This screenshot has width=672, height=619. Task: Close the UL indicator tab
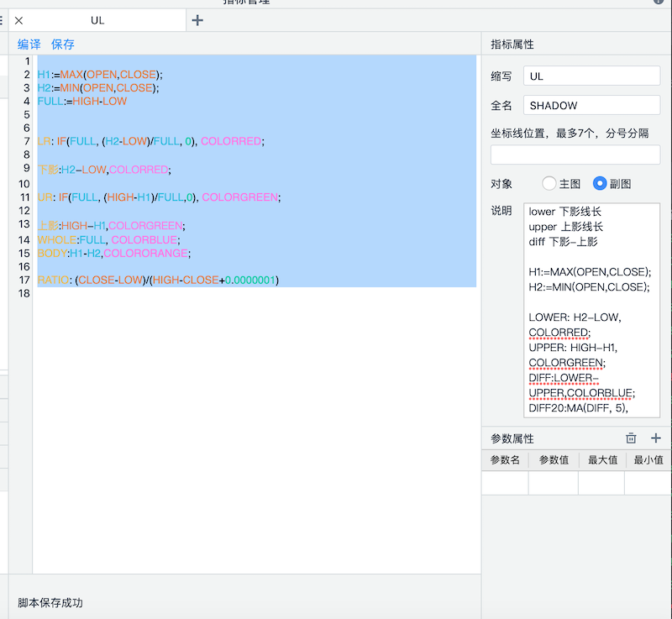(18, 20)
